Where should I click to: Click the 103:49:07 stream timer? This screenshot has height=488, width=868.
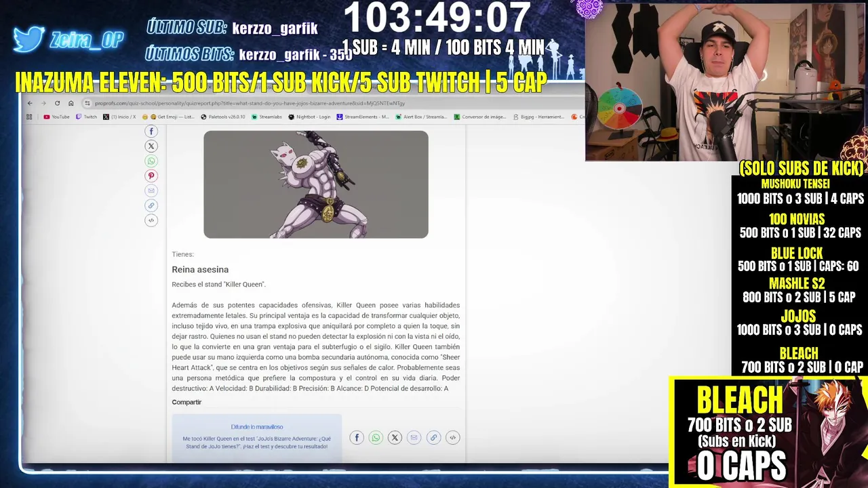tap(437, 18)
